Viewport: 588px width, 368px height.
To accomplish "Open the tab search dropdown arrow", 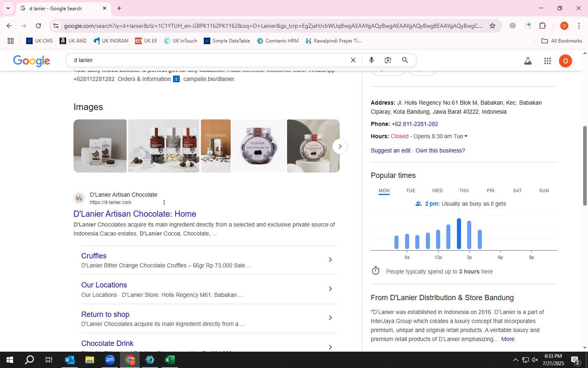I will coord(8,8).
